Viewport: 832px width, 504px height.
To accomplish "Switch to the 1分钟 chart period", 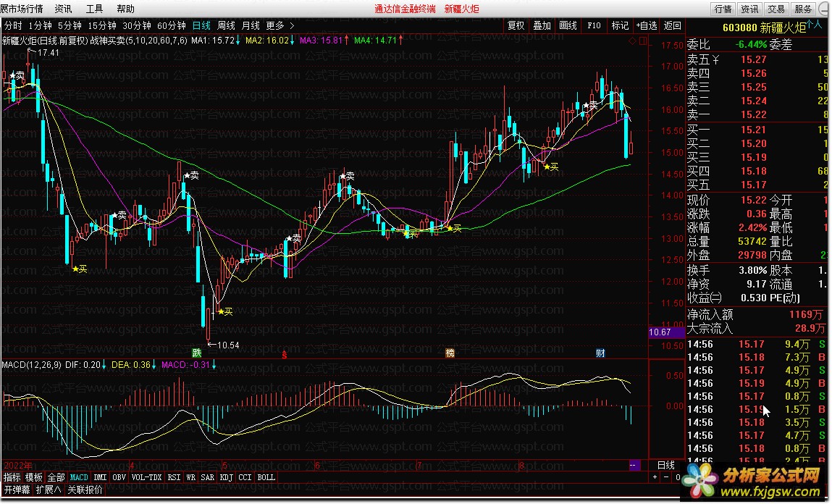I will tap(41, 25).
